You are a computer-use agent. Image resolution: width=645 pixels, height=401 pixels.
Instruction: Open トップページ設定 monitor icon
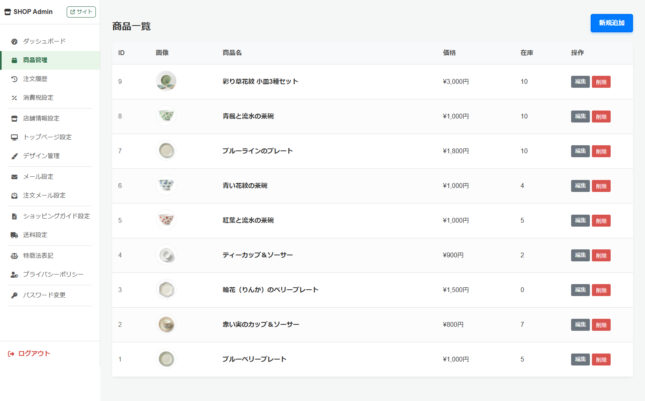pyautogui.click(x=14, y=137)
